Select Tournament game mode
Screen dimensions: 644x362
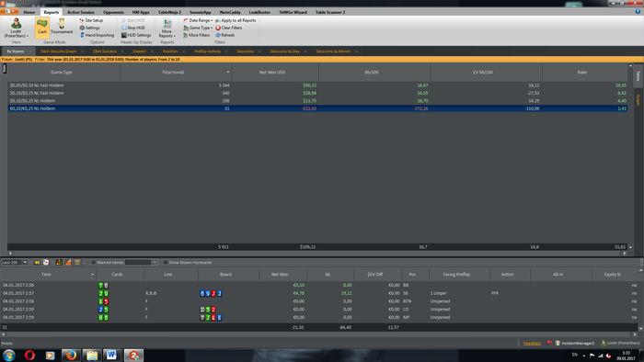click(x=62, y=28)
